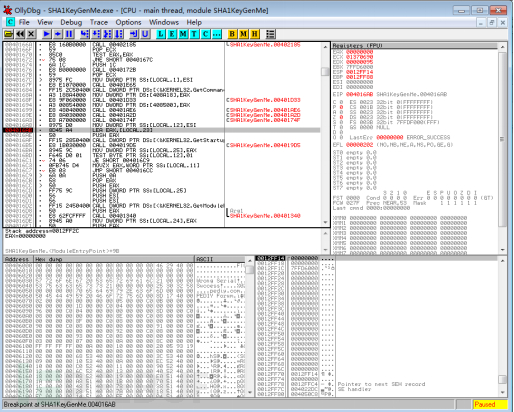Open Executable modules with E icon
Viewport: 514px width, 412px height.
[172, 34]
